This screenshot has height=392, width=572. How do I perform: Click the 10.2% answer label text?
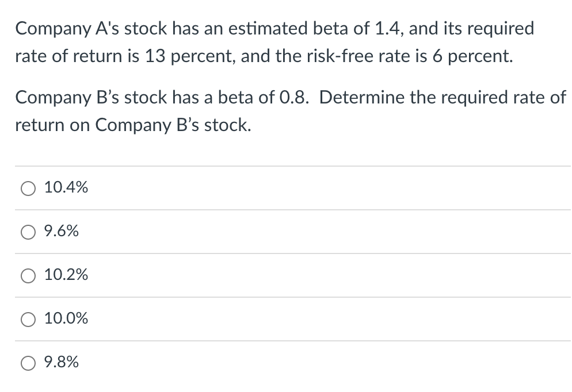pos(66,274)
